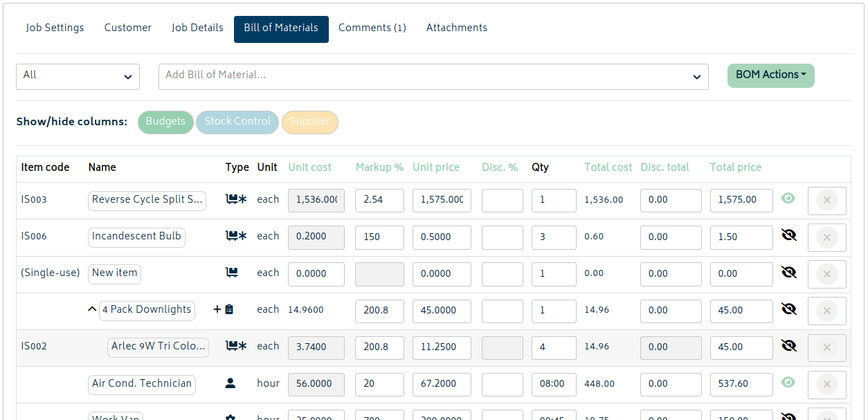Click the labour person icon for Air Cond. Technician
This screenshot has height=420, width=868.
tap(230, 383)
